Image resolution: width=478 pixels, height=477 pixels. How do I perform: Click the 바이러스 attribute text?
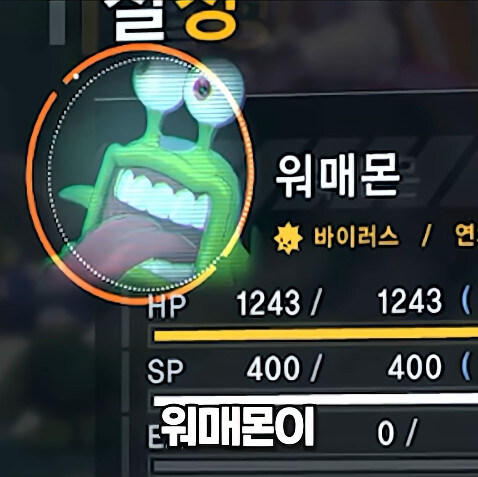coord(356,237)
